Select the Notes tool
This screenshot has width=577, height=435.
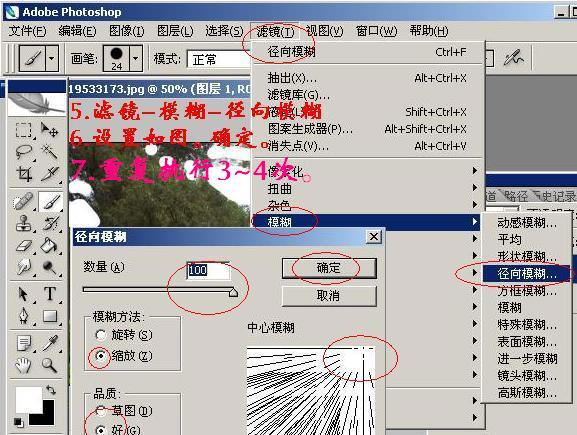click(23, 343)
